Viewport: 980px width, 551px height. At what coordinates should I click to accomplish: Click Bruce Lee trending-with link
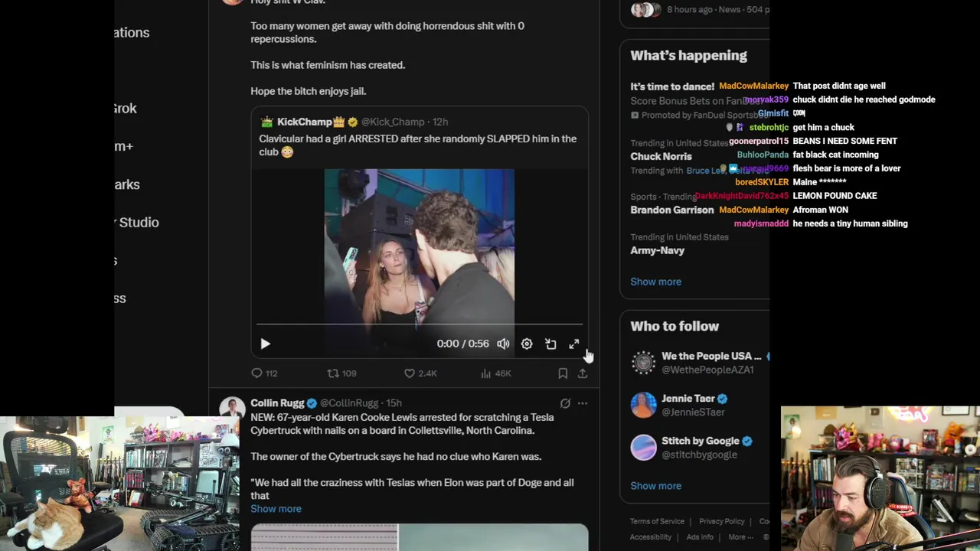[704, 171]
